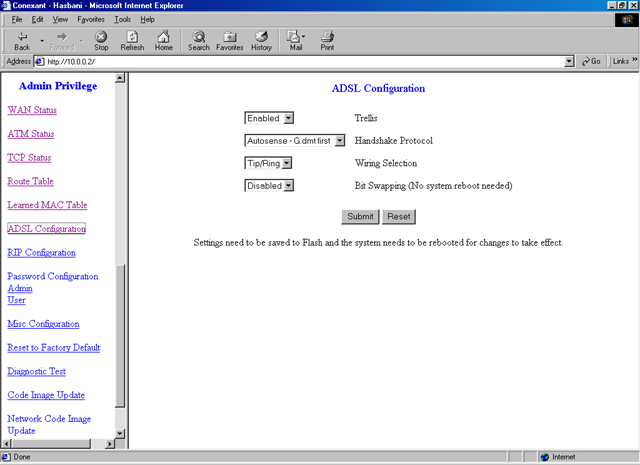640x465 pixels.
Task: Click the Back navigation arrow icon
Action: coord(22,36)
